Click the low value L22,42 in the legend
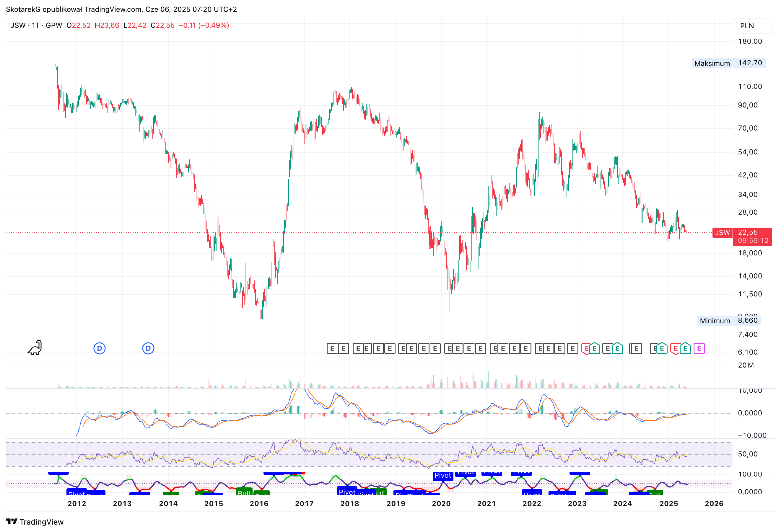781x532 pixels. [x=135, y=25]
